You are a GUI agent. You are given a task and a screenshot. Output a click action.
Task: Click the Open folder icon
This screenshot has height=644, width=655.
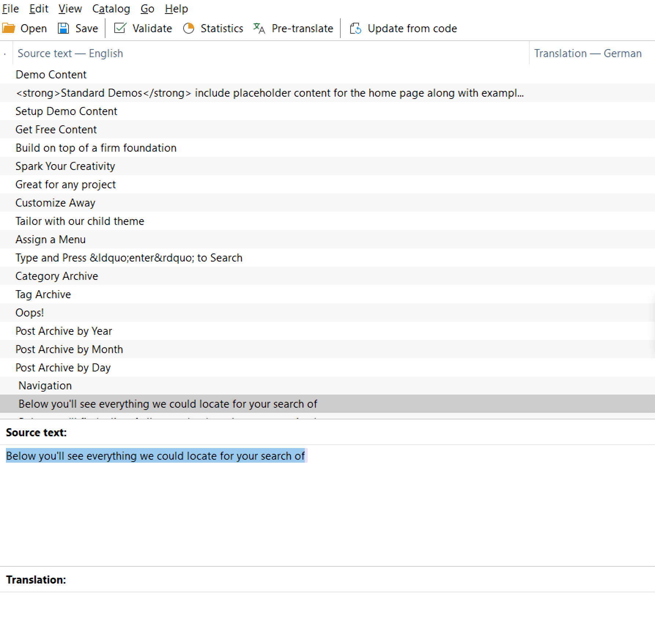point(9,28)
